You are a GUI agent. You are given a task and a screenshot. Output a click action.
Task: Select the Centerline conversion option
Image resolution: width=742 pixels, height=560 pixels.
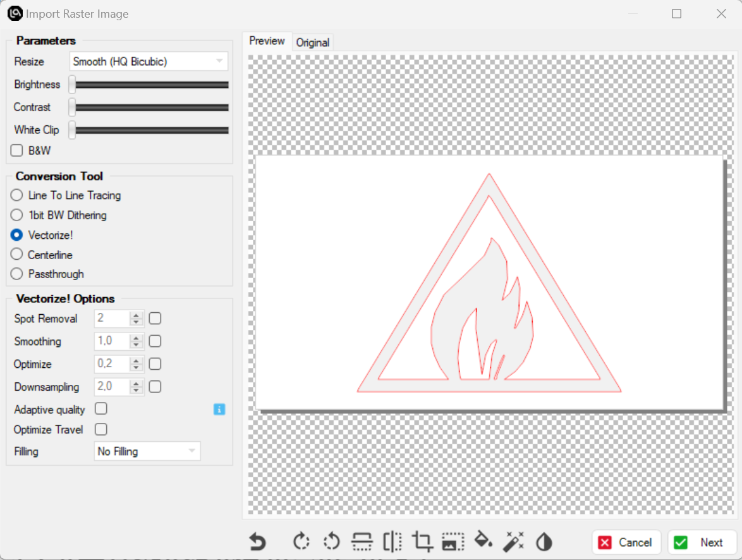[x=17, y=255]
